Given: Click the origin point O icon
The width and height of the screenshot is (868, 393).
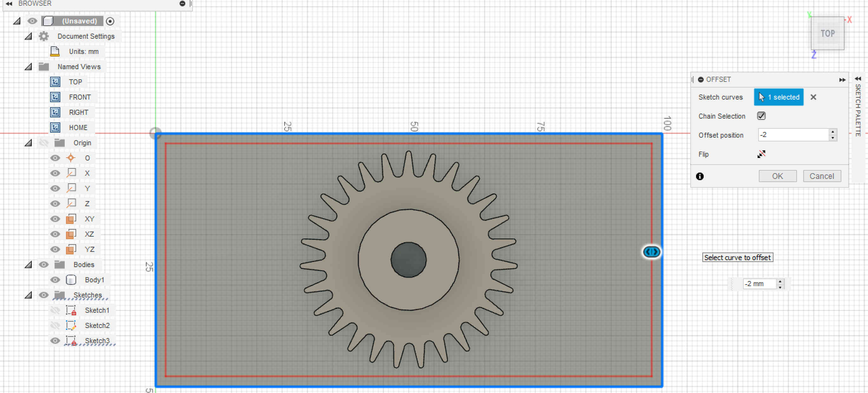Looking at the screenshot, I should click(x=71, y=158).
